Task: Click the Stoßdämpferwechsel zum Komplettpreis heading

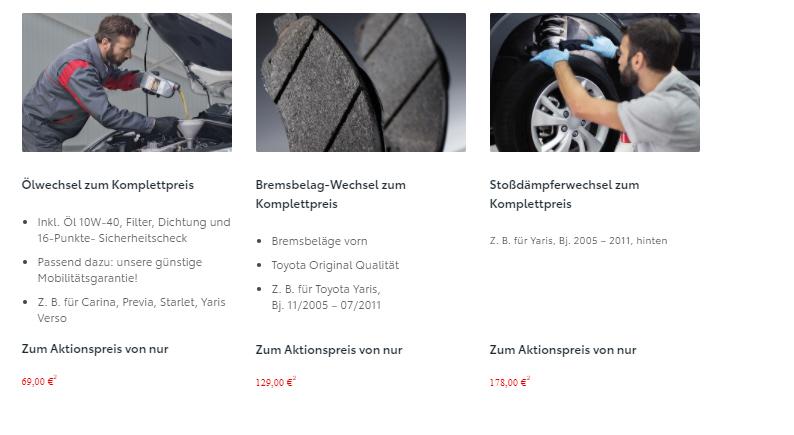Action: (x=564, y=194)
